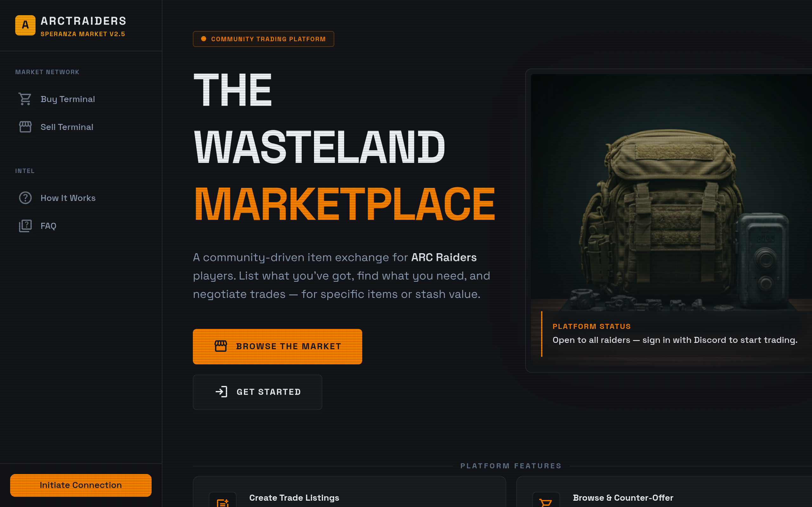Open the FAQ page

pos(48,225)
